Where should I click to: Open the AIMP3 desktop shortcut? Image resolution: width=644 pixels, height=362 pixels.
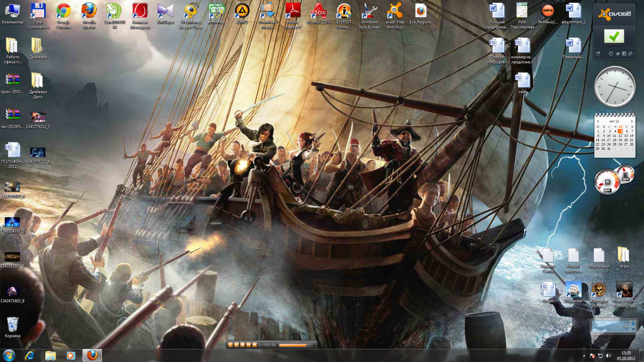click(x=242, y=11)
